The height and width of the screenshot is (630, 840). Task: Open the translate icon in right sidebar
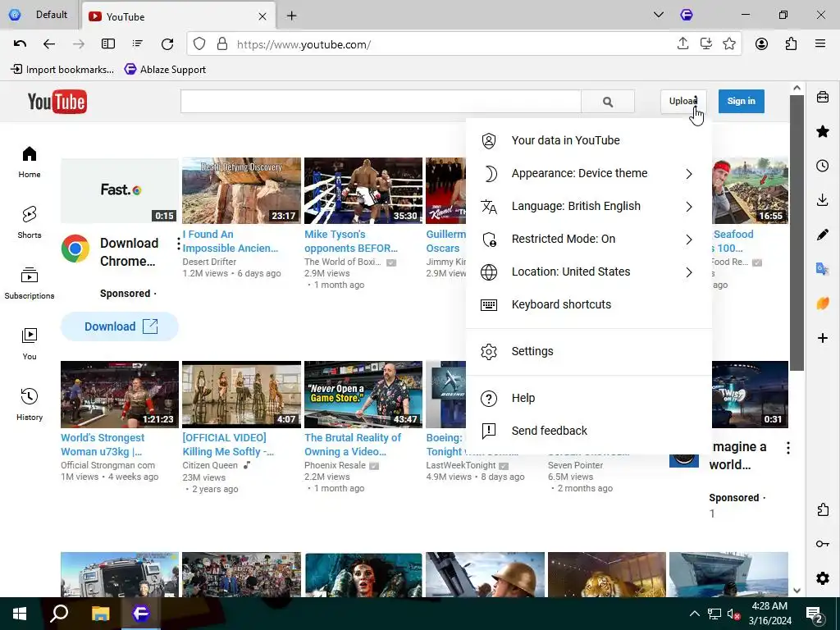click(823, 269)
